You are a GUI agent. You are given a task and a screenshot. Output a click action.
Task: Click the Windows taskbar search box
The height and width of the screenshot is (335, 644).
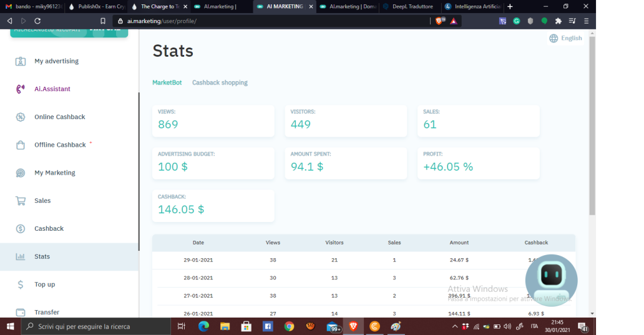(95, 326)
